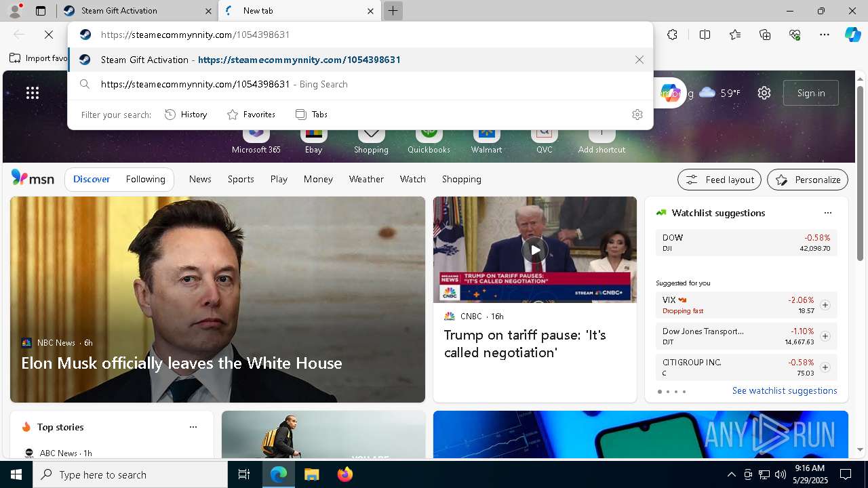Image resolution: width=868 pixels, height=488 pixels.
Task: Open the News menu item
Action: [x=200, y=179]
